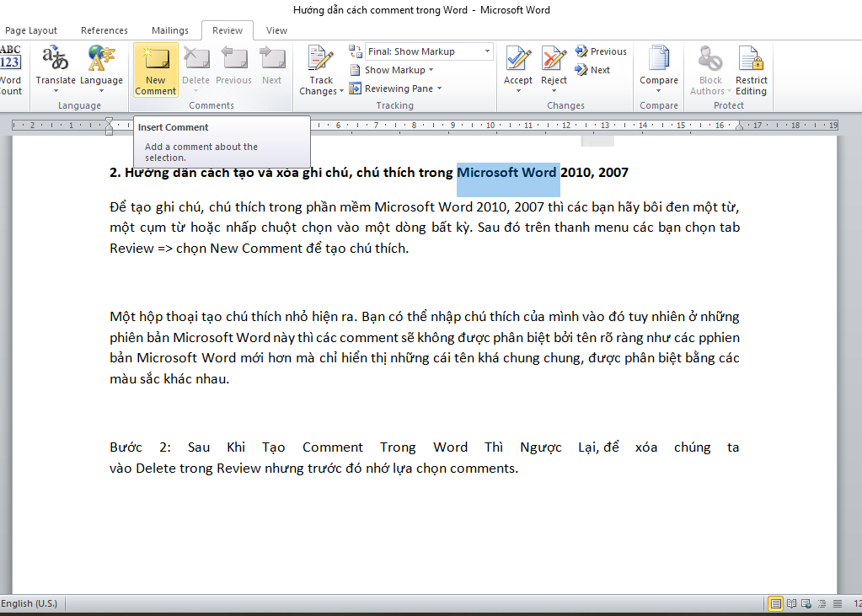
Task: Expand the Show Markup menu
Action: click(399, 70)
